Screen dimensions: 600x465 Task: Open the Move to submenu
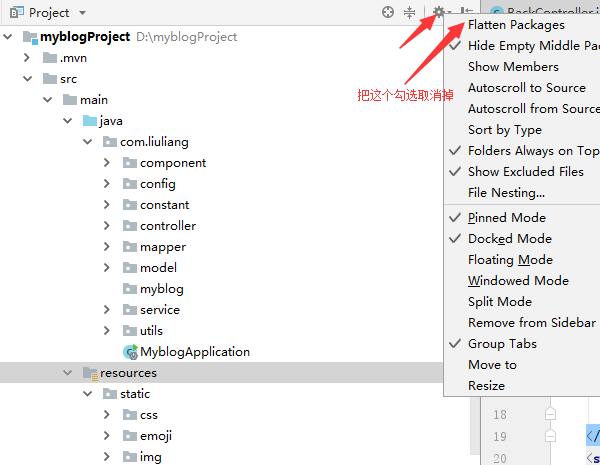coord(522,365)
